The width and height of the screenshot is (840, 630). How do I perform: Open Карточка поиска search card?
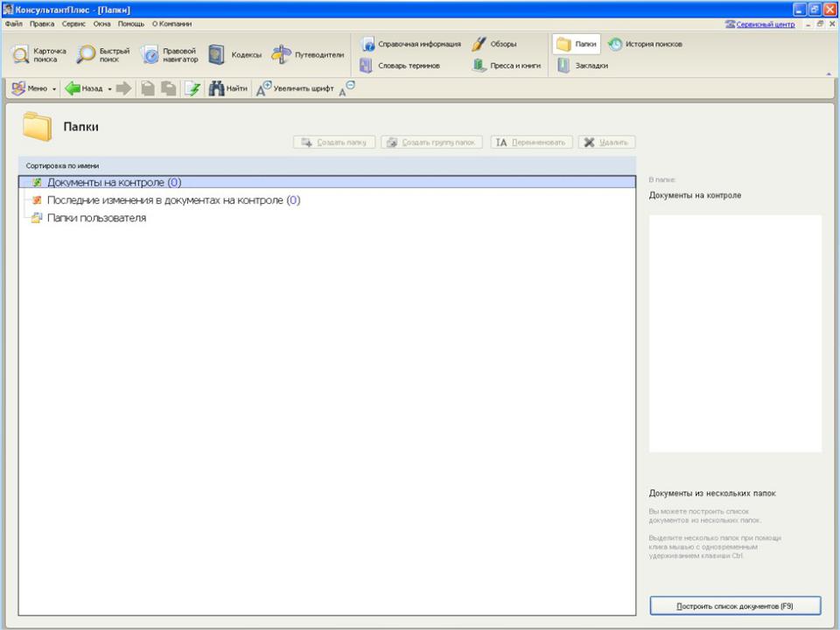point(38,54)
